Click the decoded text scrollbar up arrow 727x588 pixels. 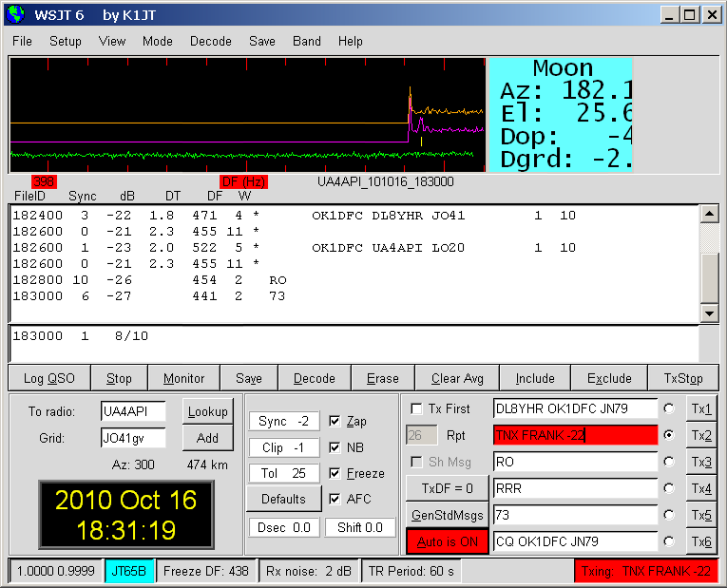point(709,214)
